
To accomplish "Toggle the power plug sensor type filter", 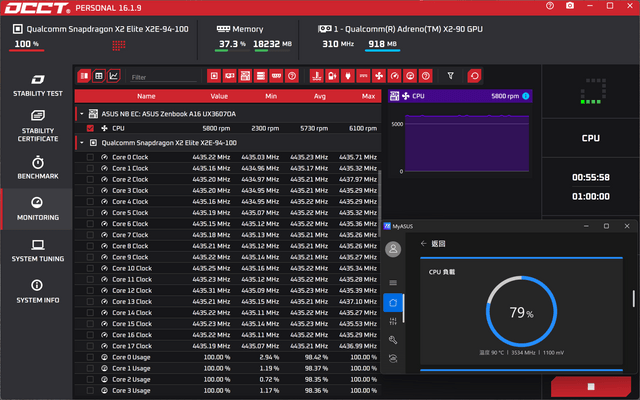I will (x=347, y=76).
